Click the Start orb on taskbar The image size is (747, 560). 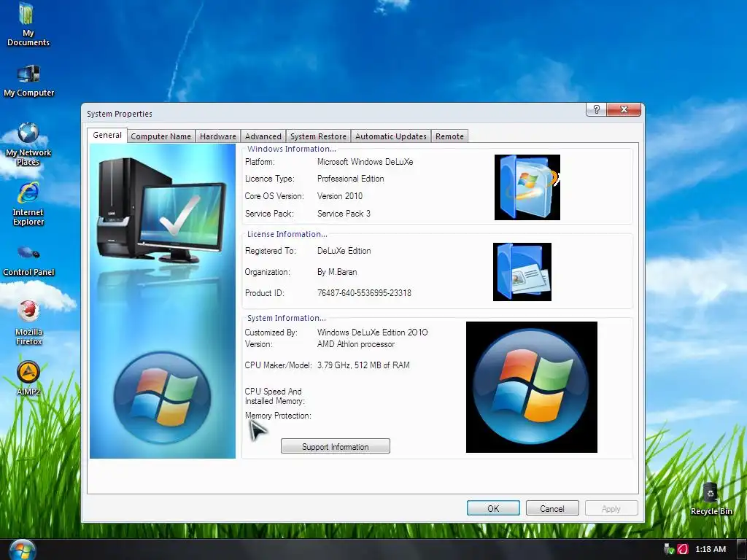pyautogui.click(x=23, y=550)
